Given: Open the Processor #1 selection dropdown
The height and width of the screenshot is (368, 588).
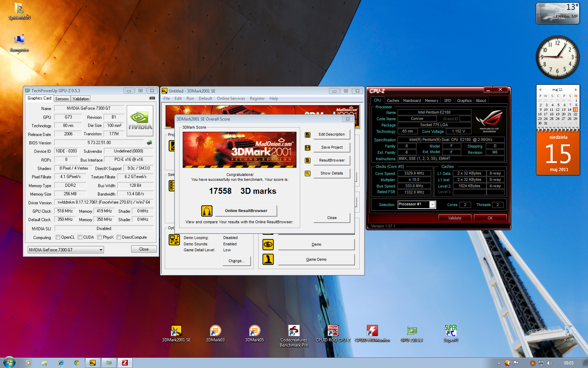Looking at the screenshot, I should click(417, 205).
